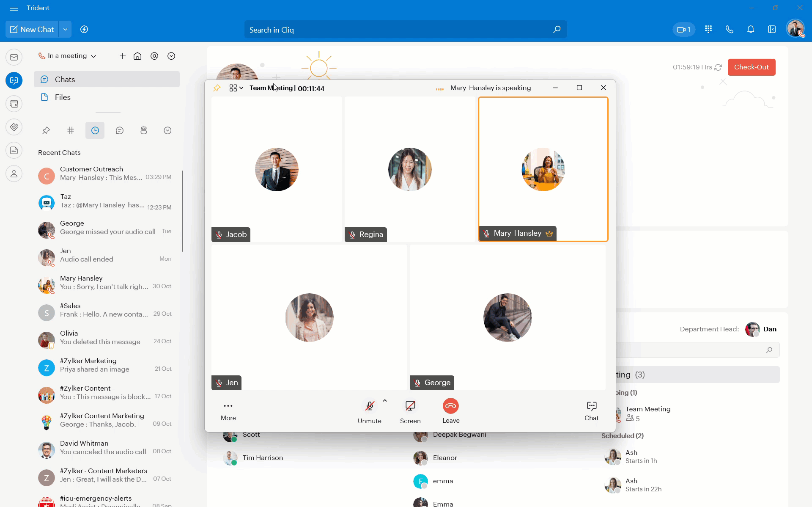Unmute the microphone in the meeting

coord(369,407)
